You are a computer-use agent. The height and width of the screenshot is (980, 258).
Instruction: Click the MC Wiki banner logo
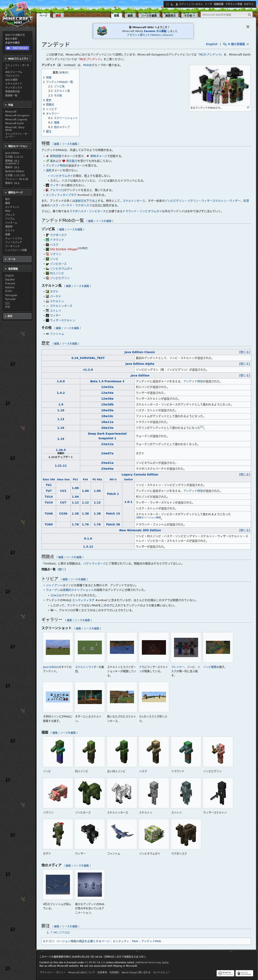click(102, 31)
